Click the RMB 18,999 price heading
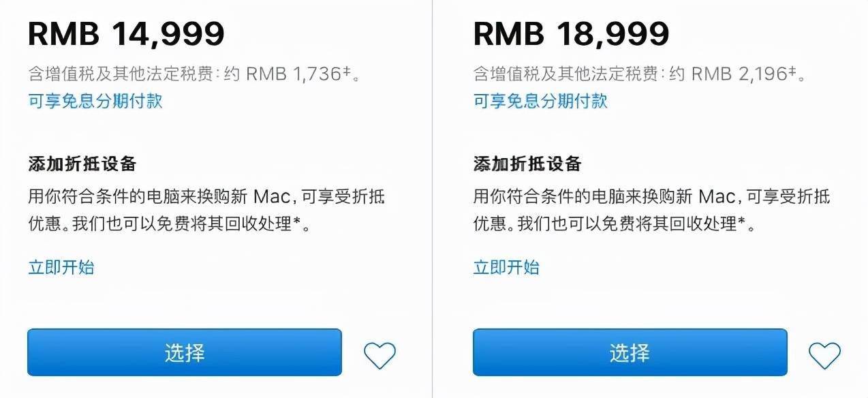The image size is (868, 398). (x=571, y=33)
